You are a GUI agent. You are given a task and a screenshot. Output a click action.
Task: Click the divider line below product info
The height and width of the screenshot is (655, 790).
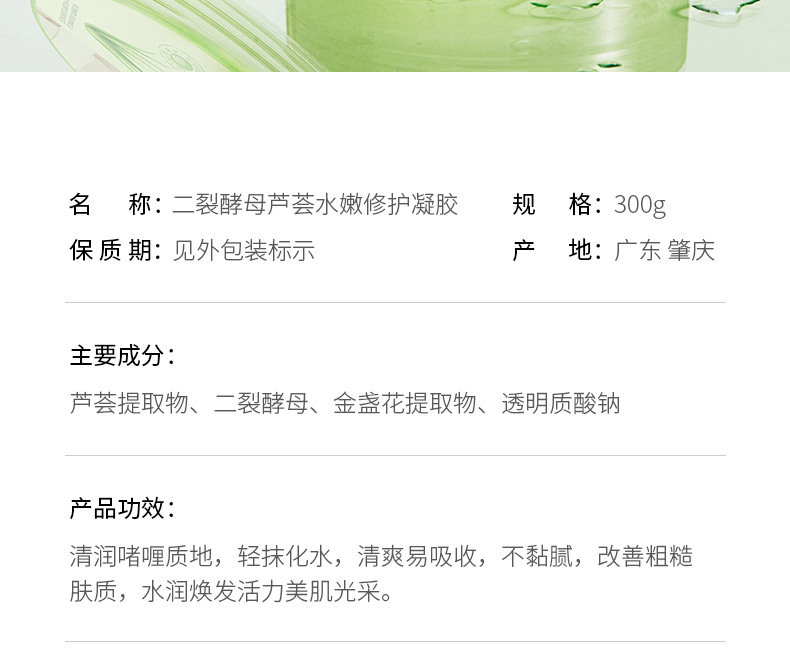coord(396,303)
